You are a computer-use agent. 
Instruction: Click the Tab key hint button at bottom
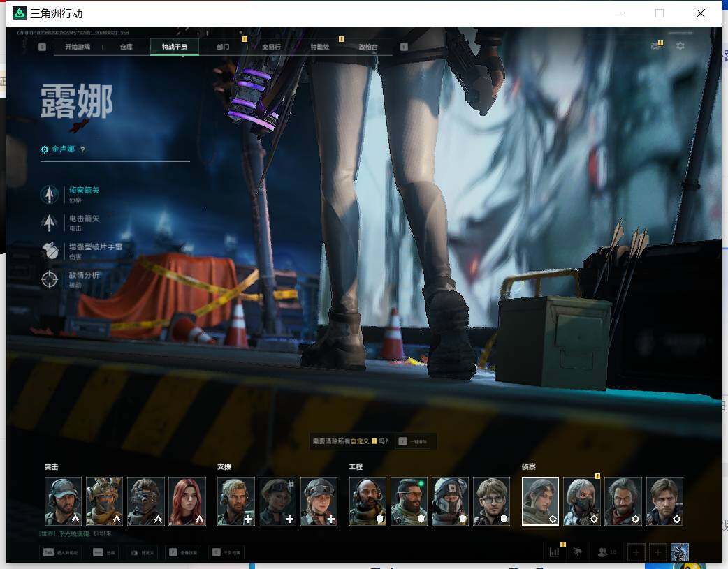point(61,552)
